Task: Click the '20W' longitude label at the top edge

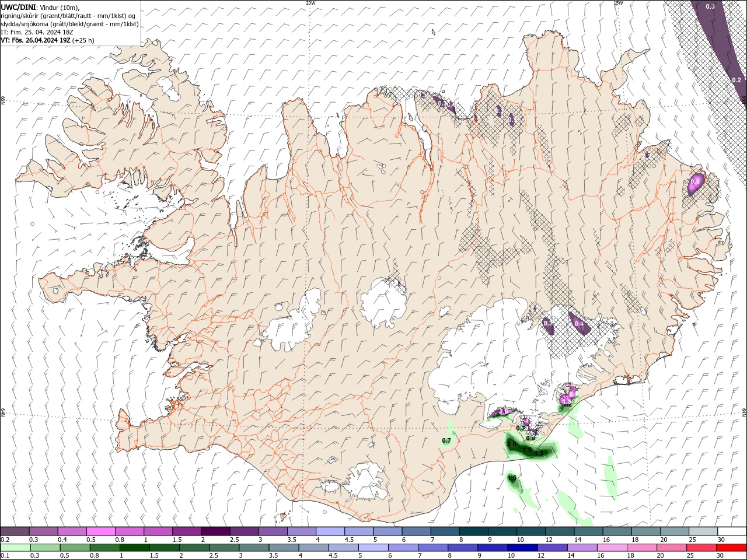Action: [310, 3]
